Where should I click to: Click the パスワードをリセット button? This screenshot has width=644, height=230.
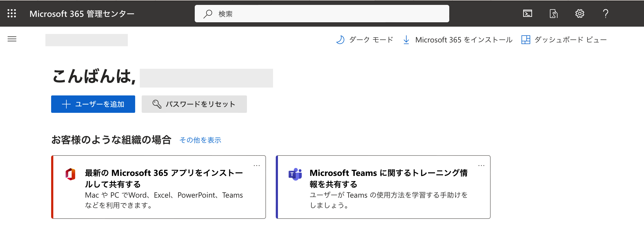194,104
